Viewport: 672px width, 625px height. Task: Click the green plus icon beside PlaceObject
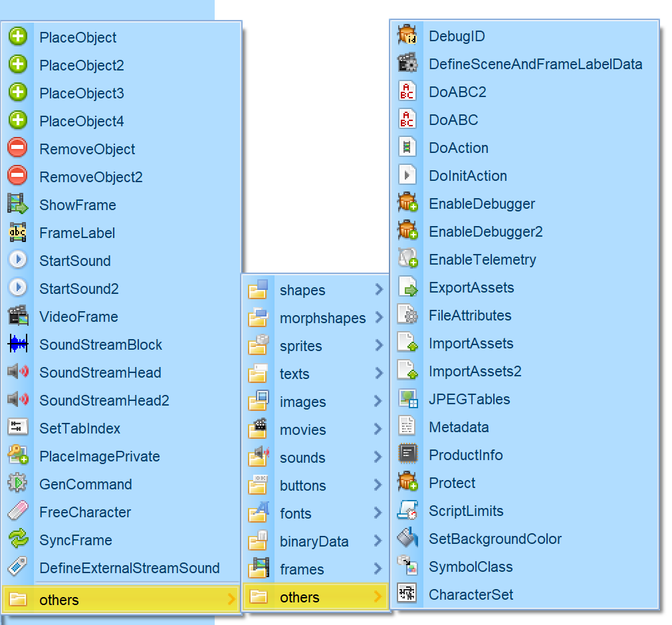18,37
